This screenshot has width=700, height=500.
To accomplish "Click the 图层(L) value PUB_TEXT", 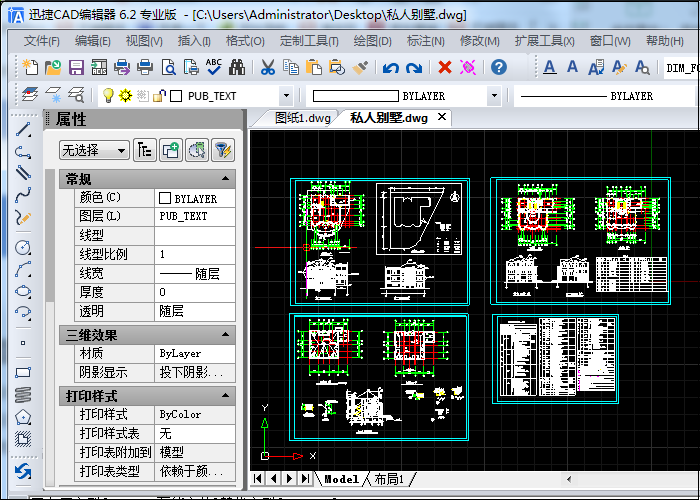I will (x=195, y=216).
